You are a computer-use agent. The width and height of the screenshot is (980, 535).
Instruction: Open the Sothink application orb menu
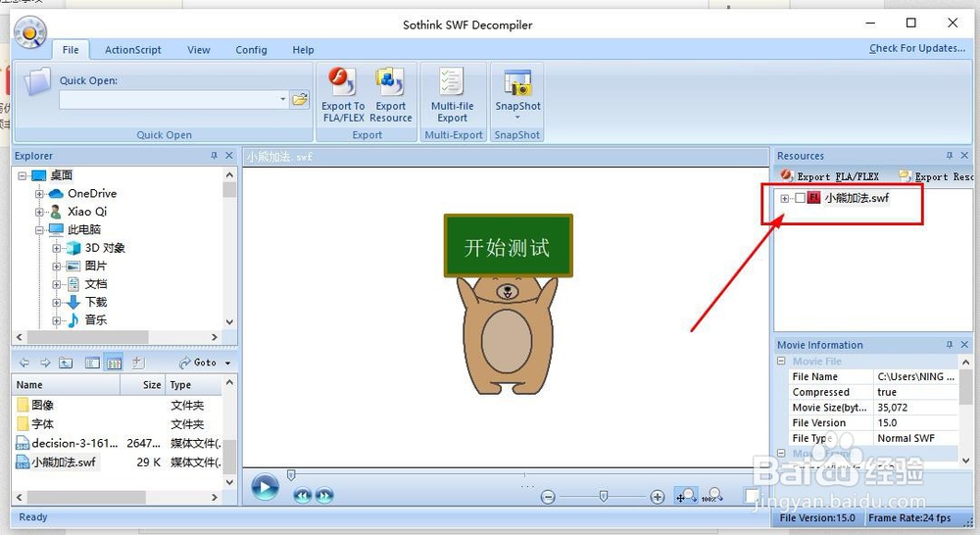click(x=30, y=32)
